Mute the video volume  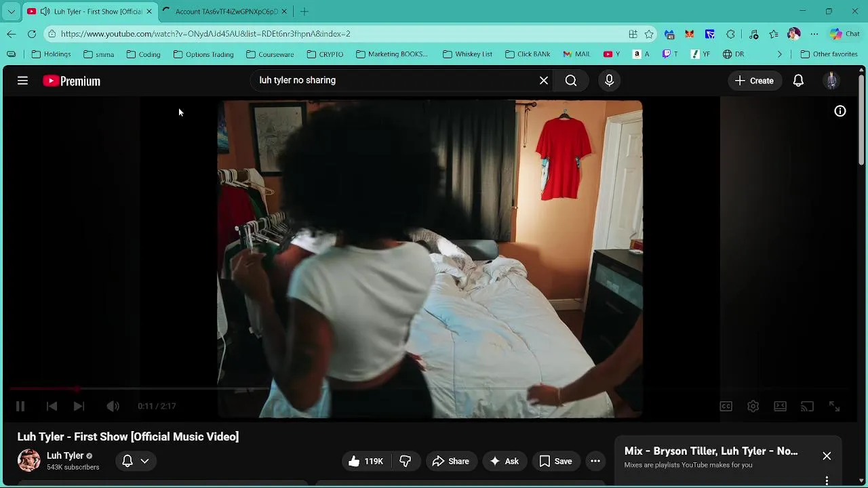[x=113, y=406]
